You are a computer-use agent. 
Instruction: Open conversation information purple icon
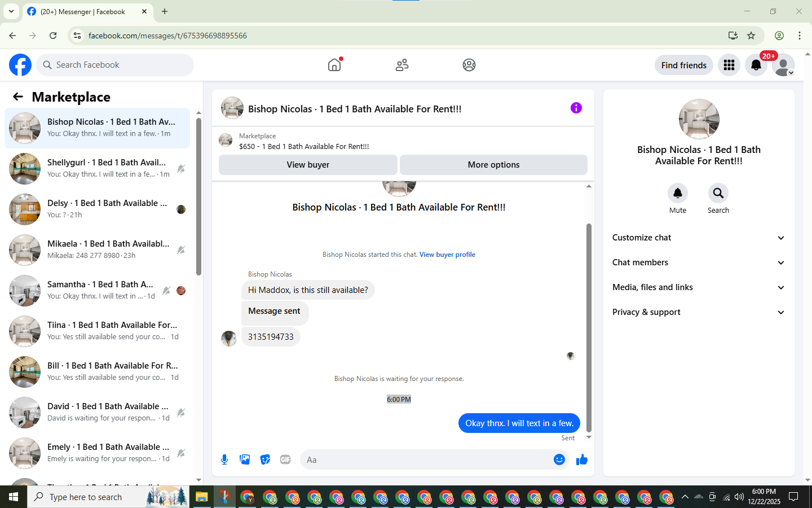click(576, 108)
